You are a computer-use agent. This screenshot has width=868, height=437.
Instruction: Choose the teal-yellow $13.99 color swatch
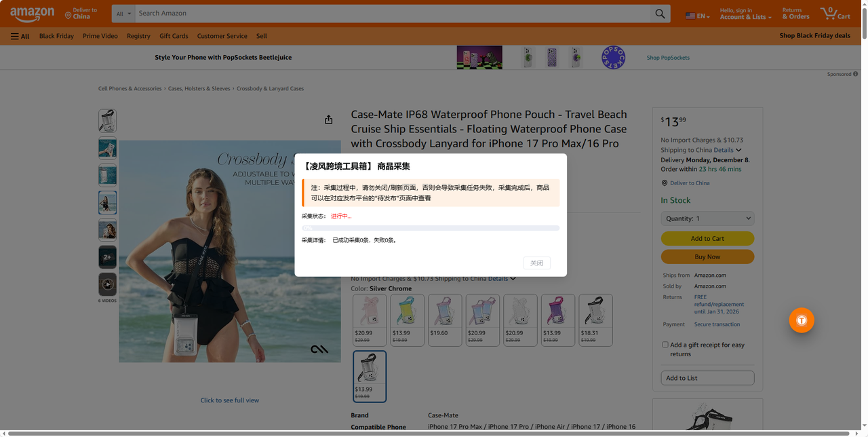pyautogui.click(x=408, y=320)
